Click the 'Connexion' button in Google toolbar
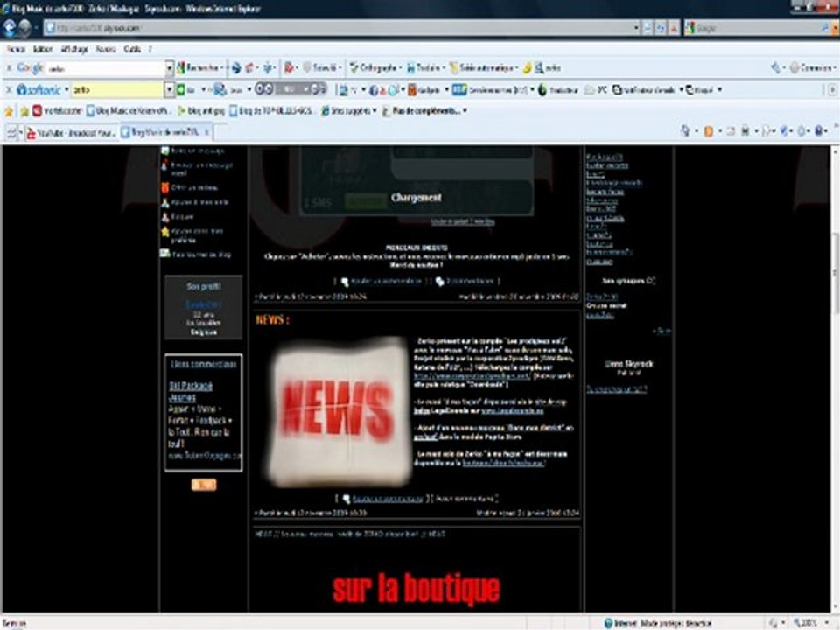 tap(811, 68)
